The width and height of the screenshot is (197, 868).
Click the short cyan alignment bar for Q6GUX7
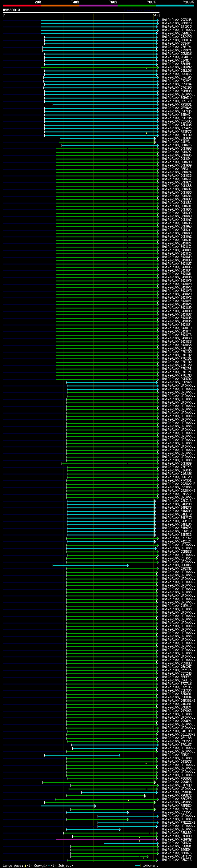pyautogui.click(x=90, y=565)
